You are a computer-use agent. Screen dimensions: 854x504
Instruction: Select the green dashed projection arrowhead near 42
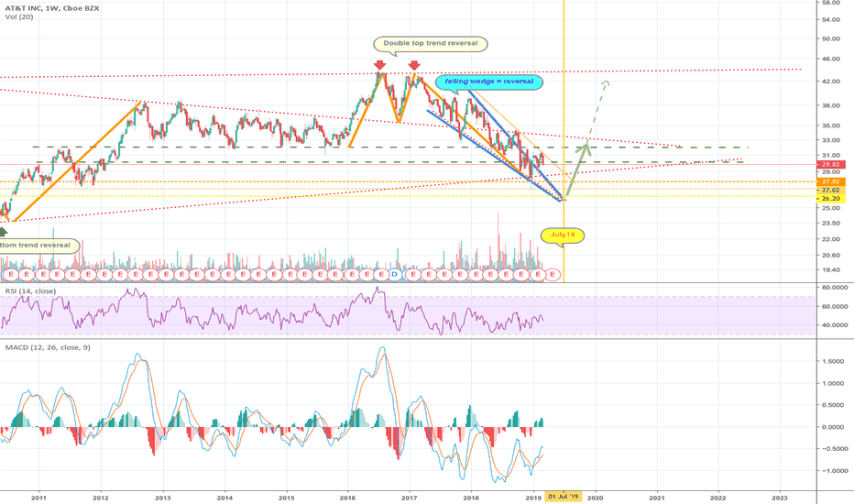point(606,83)
